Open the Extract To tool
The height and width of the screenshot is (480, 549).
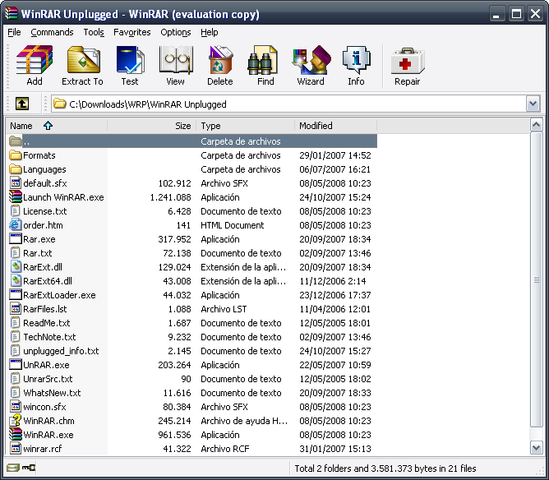click(x=83, y=65)
